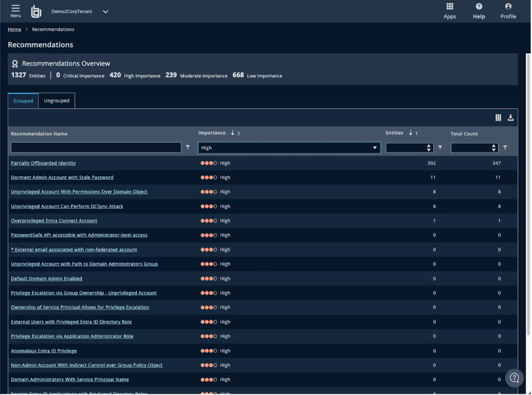
Task: Open Unprivileged Account Can Perform DCSync Attack
Action: pyautogui.click(x=67, y=206)
